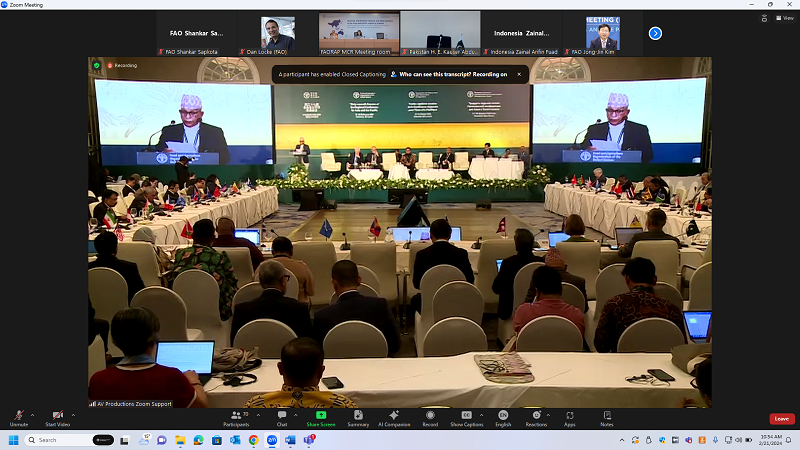Viewport: 800px width, 450px height.
Task: Click the green Share Screen button
Action: point(320,416)
